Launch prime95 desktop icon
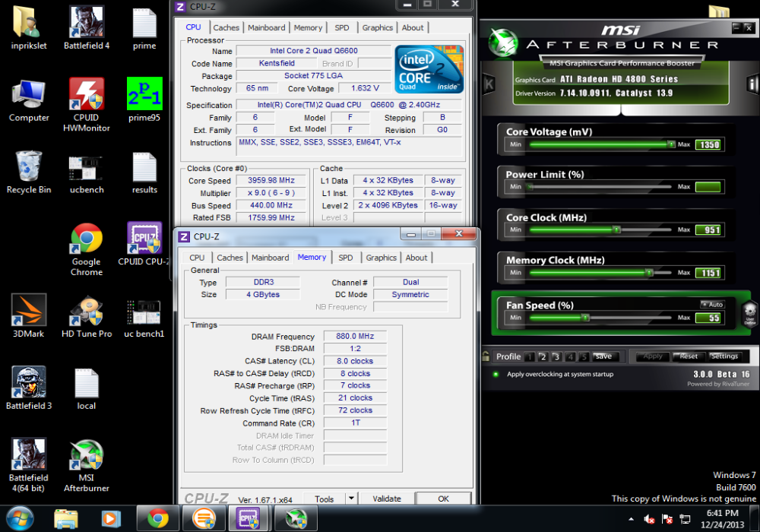 (144, 100)
